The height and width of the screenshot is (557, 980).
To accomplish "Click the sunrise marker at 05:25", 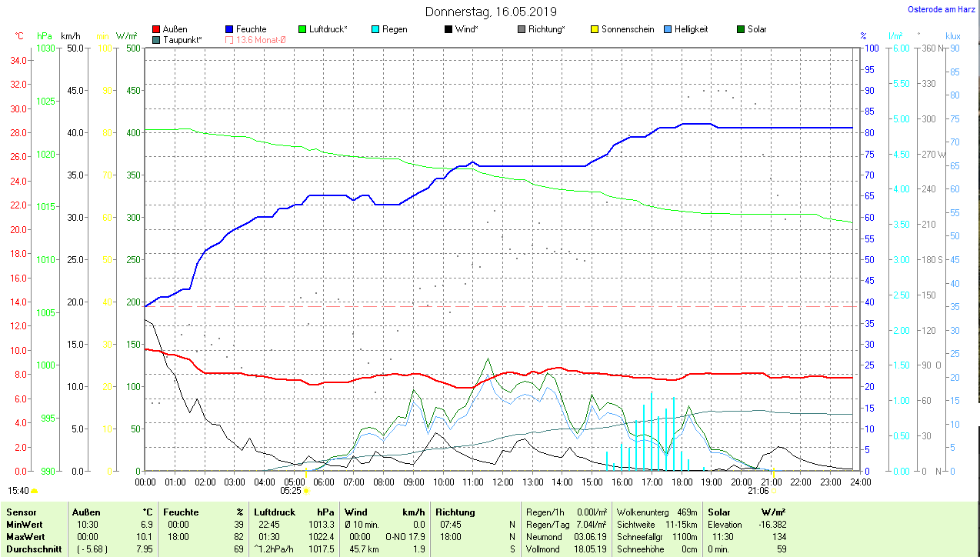I will [306, 490].
